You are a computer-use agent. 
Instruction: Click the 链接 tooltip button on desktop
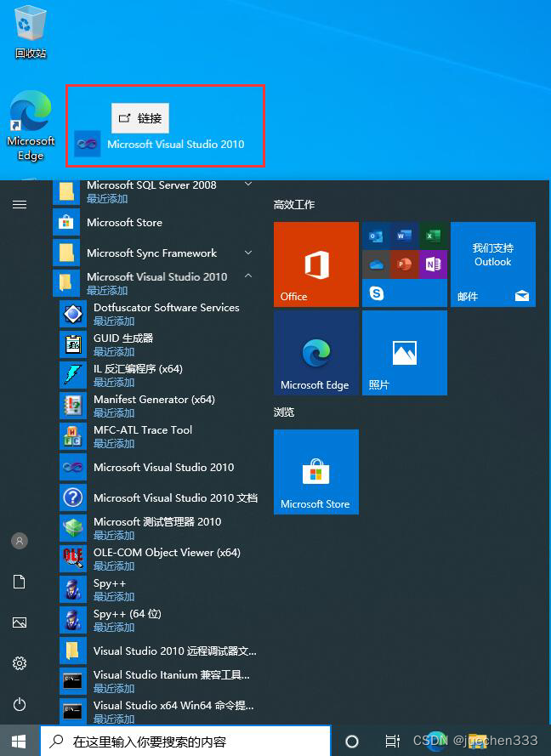(x=140, y=117)
